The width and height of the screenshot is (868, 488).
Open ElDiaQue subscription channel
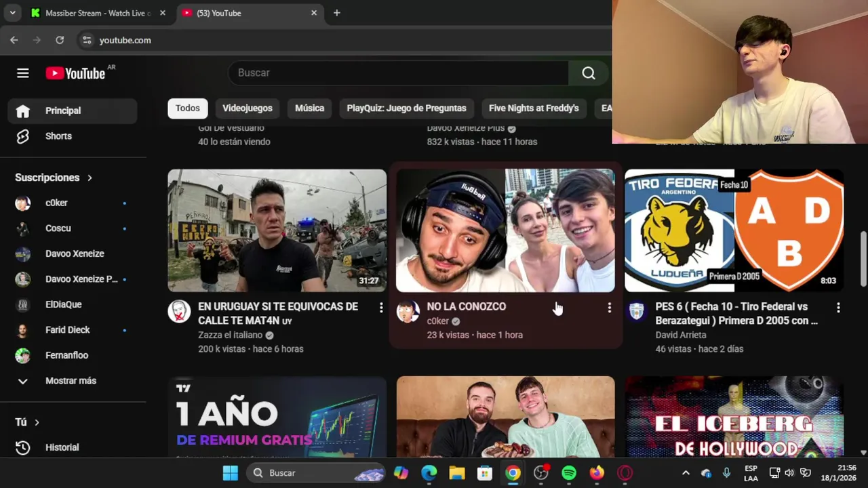coord(73,304)
